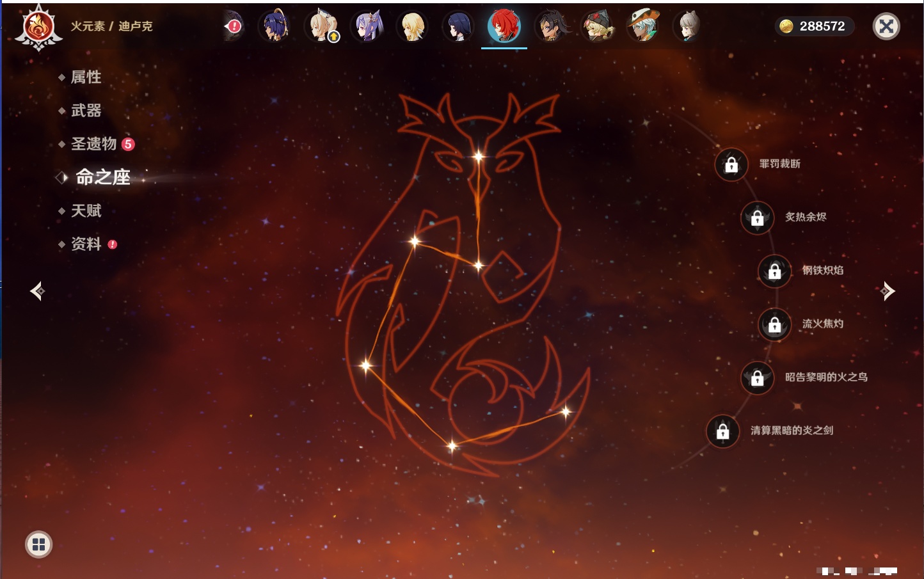Click the top star of the owl constellation
Screen dimensions: 924x579
(x=478, y=155)
